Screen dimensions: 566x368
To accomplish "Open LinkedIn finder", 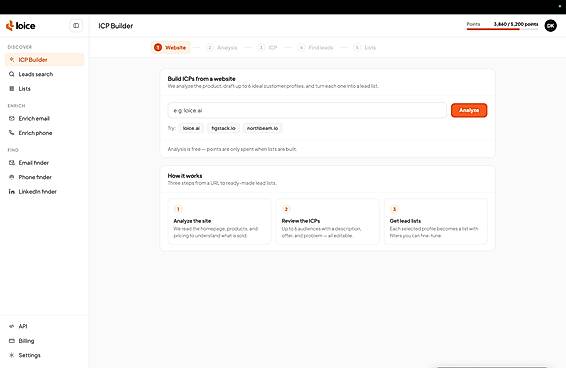I will tap(44, 192).
